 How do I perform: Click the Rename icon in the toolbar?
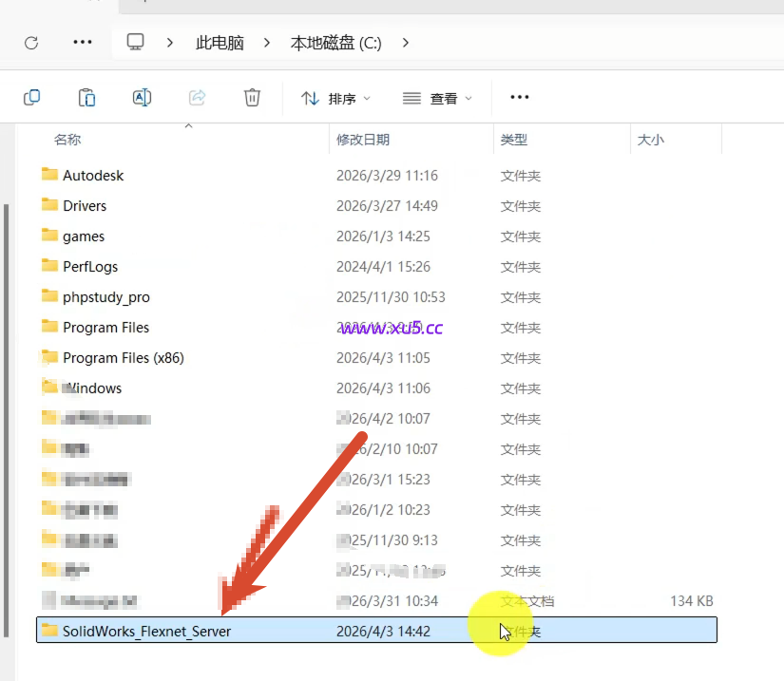(x=142, y=97)
